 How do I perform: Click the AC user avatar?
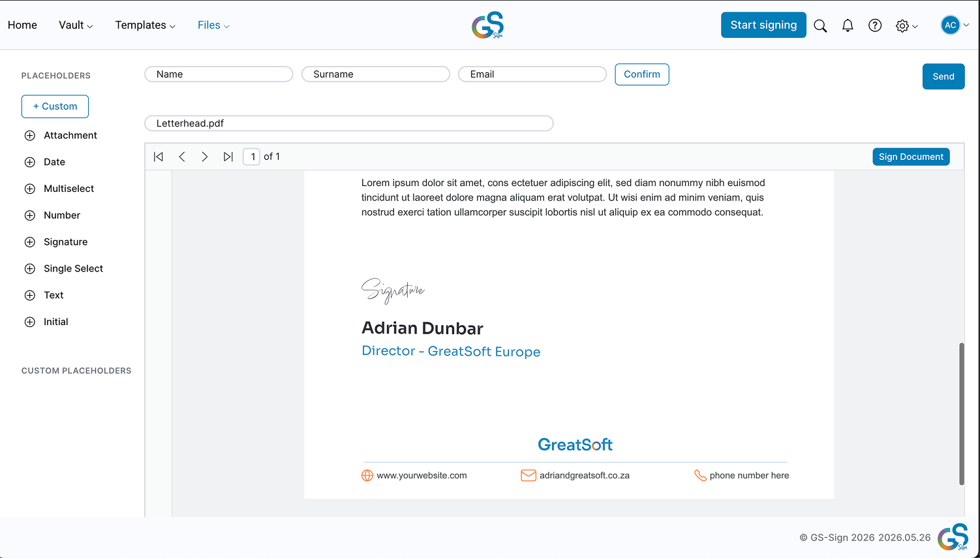(951, 25)
